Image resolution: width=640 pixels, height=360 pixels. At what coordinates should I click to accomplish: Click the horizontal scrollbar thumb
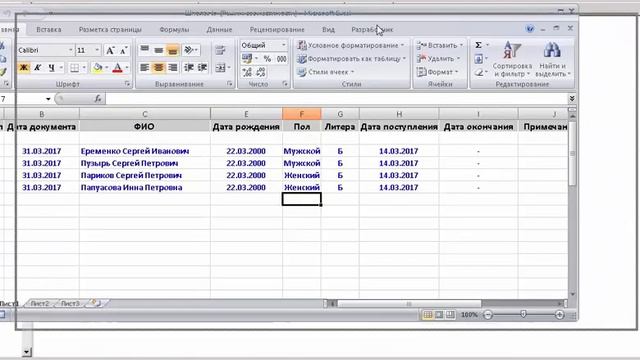[x=409, y=304]
